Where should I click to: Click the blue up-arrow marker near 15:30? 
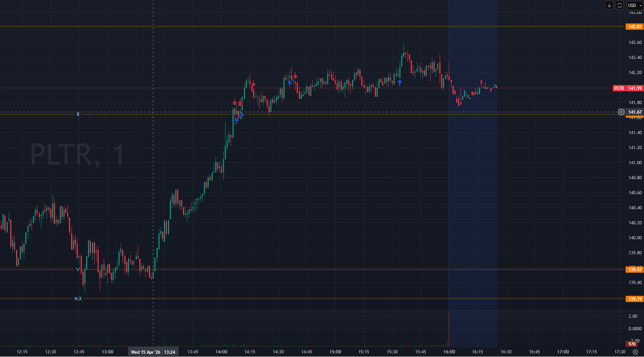pos(400,82)
